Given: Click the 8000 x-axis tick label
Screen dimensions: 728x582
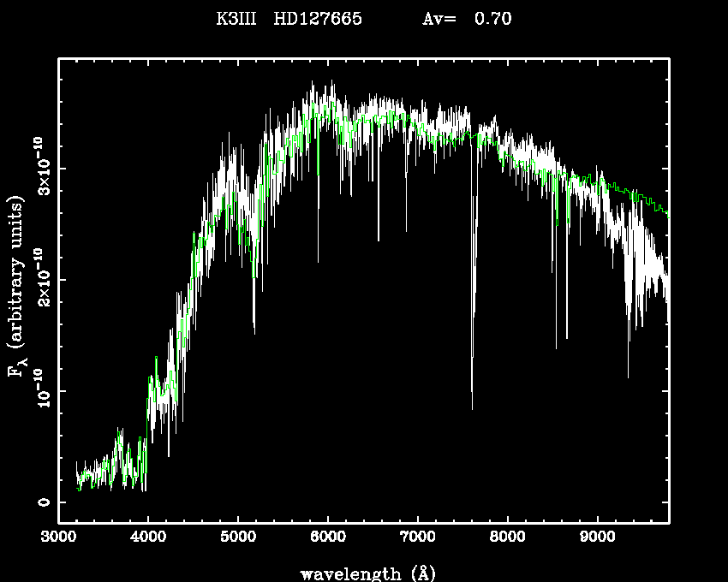Looking at the screenshot, I should click(507, 537).
